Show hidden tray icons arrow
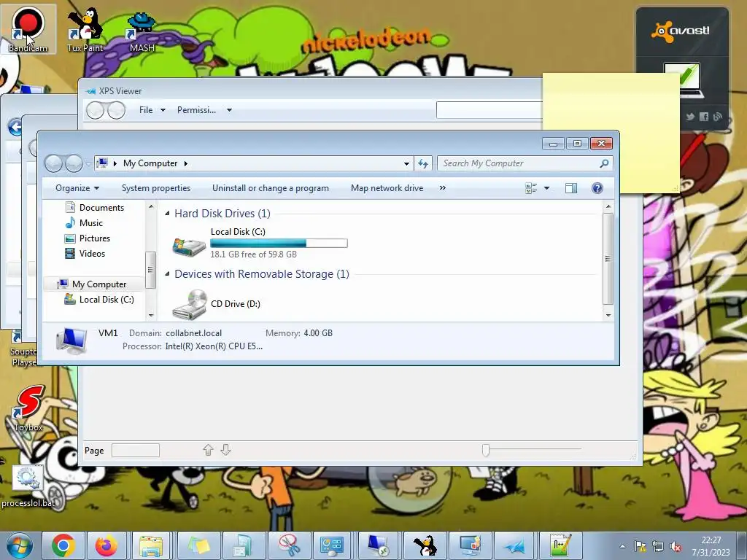This screenshot has width=747, height=560. tap(622, 546)
